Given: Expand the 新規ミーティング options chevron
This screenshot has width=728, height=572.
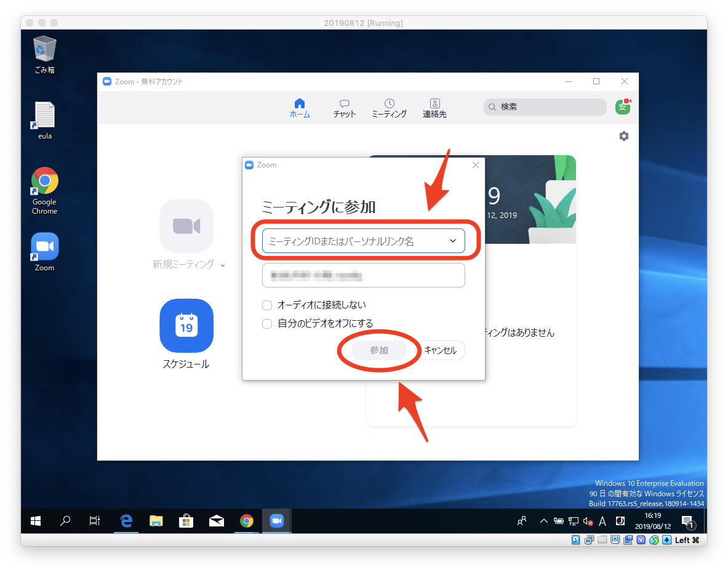Looking at the screenshot, I should (223, 265).
